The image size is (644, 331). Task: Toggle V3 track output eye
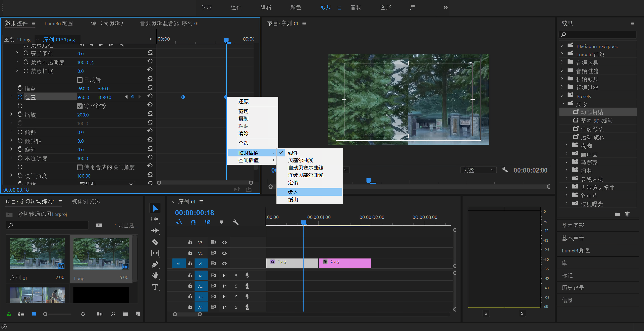click(224, 242)
